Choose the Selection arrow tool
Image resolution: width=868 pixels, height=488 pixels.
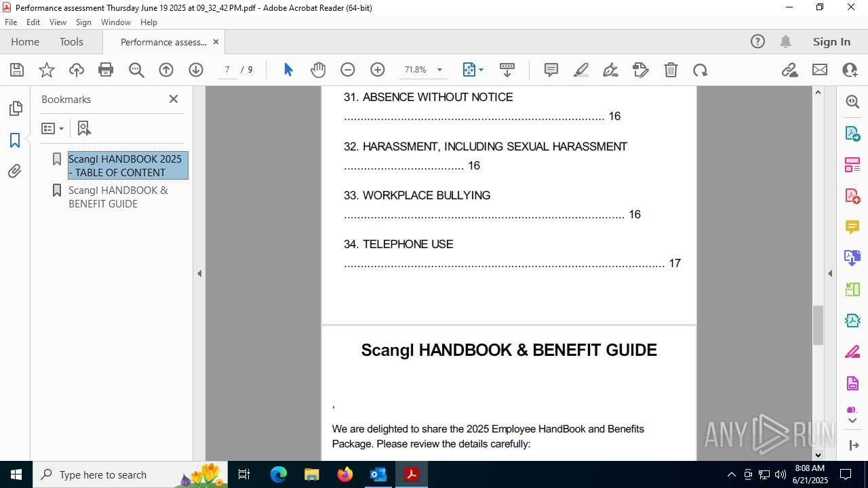(288, 70)
